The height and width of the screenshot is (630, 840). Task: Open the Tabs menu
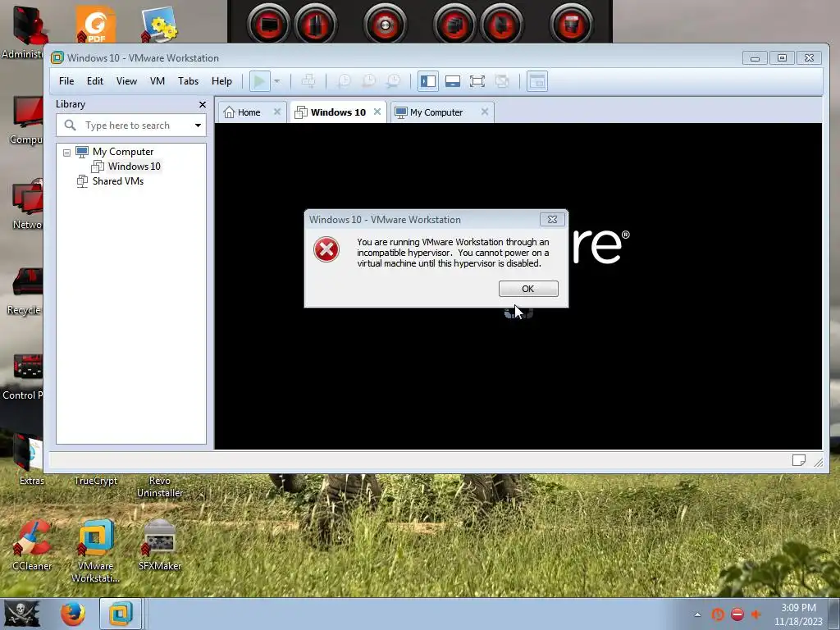click(x=188, y=81)
